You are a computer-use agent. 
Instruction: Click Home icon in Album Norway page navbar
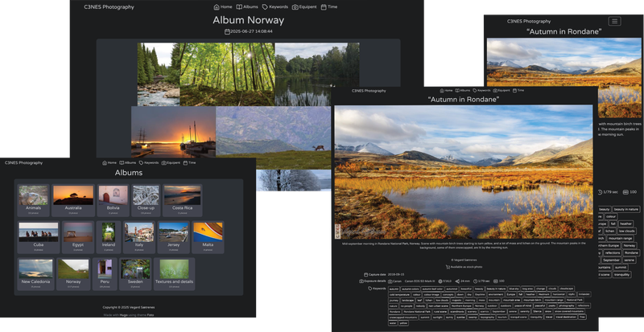point(217,7)
